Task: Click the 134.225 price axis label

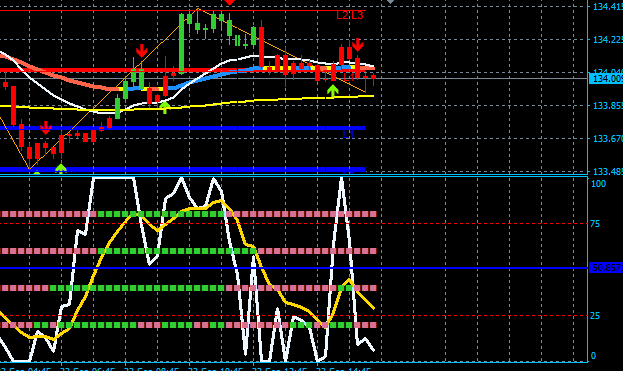Action: (x=608, y=39)
